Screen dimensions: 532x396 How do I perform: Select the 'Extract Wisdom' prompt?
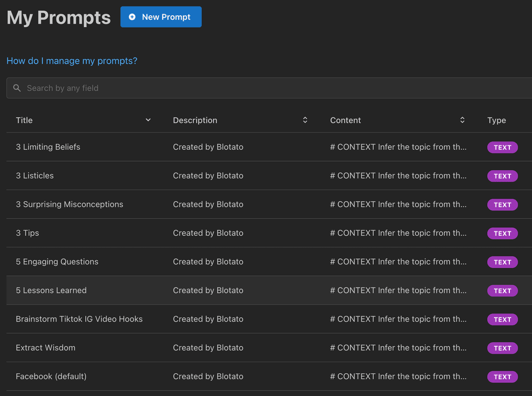(45, 348)
